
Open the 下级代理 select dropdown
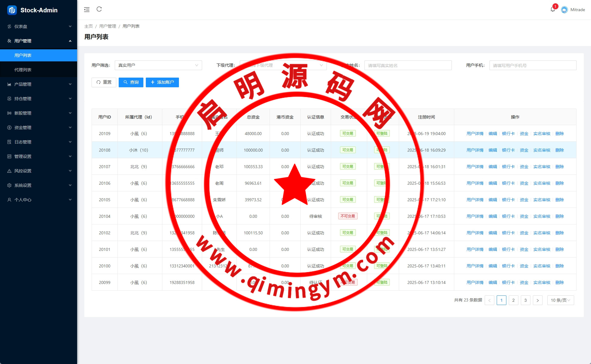pos(283,65)
